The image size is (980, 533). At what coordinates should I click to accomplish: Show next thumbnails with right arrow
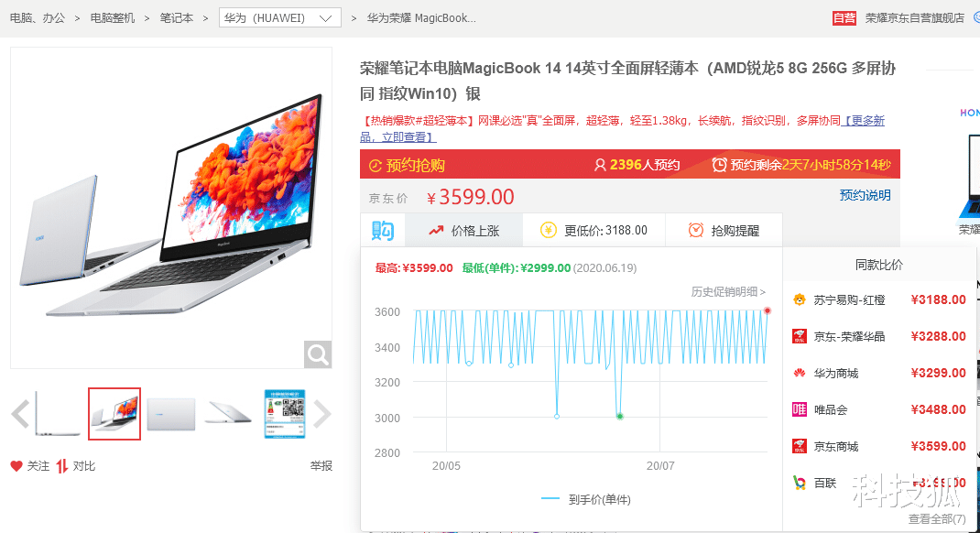point(321,414)
